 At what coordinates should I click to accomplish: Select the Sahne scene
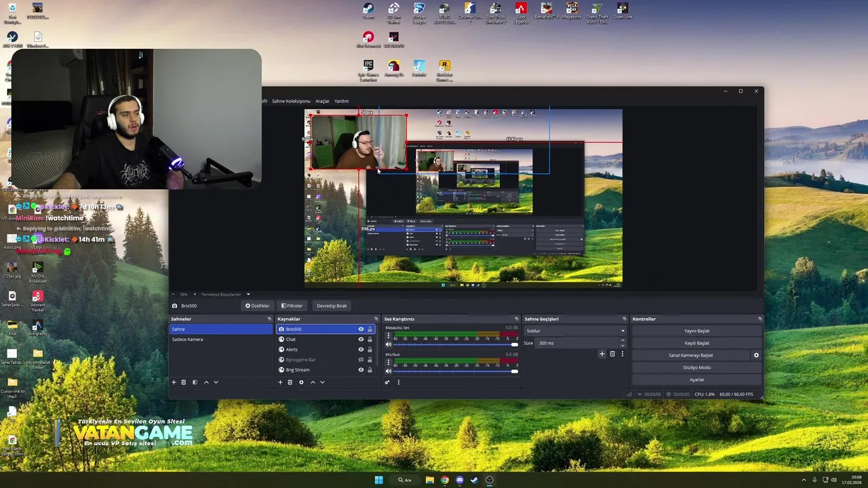coord(220,329)
